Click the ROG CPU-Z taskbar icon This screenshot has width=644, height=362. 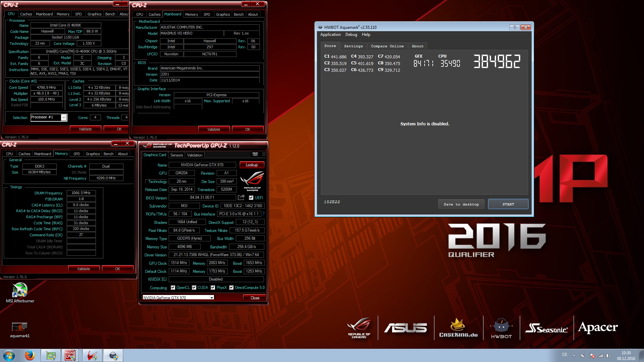[x=70, y=355]
